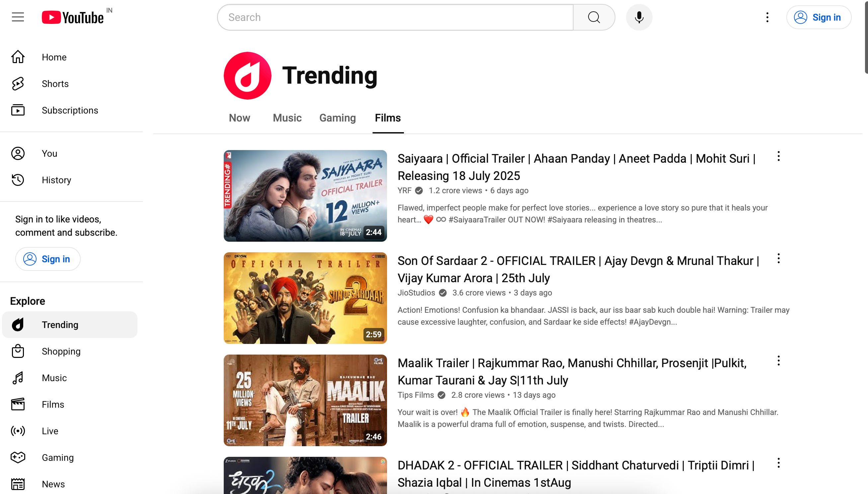
Task: Open YRF channel link
Action: (404, 190)
